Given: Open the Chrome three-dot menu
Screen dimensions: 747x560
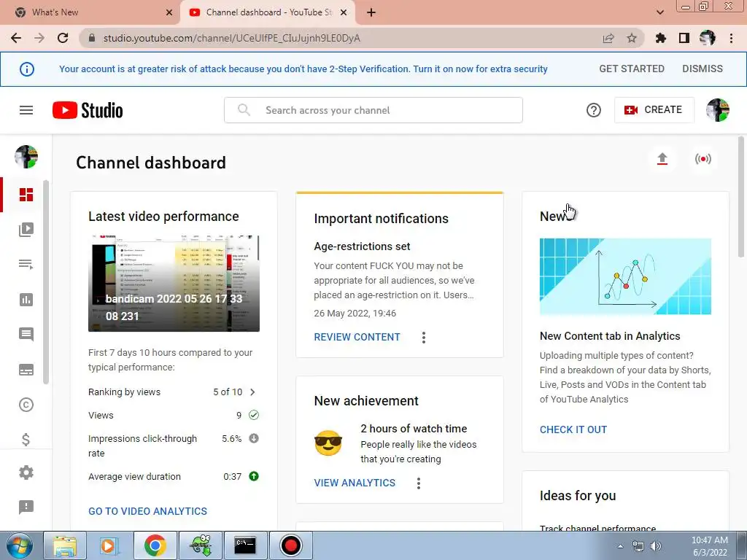Looking at the screenshot, I should pos(731,38).
